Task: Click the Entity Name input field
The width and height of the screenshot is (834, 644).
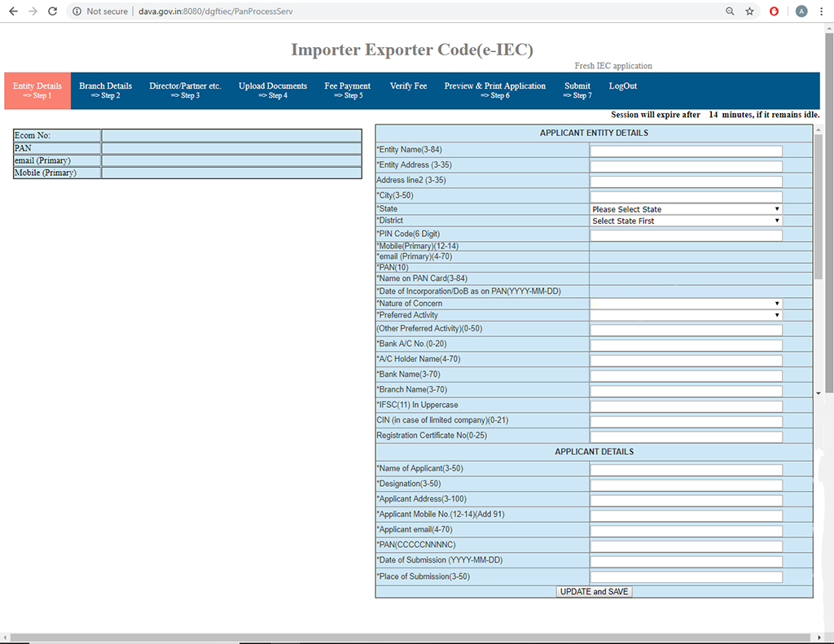Action: pos(685,151)
